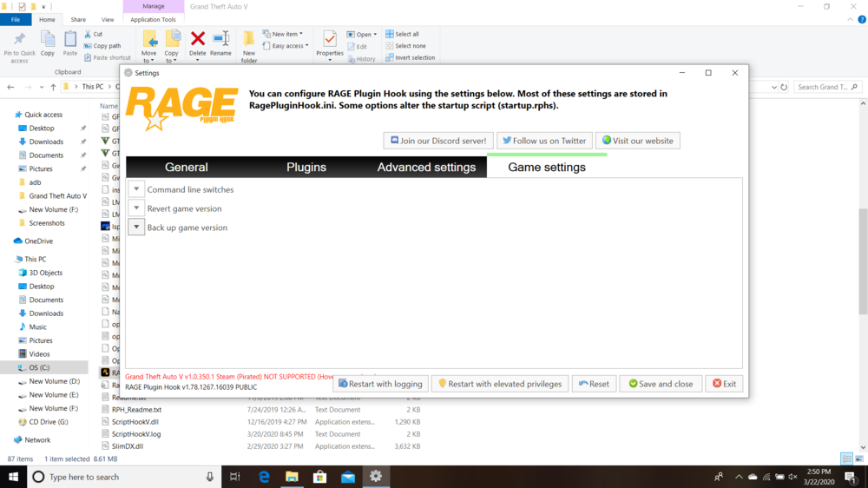This screenshot has height=488, width=868.
Task: Expand the Back up game version section
Action: point(136,228)
